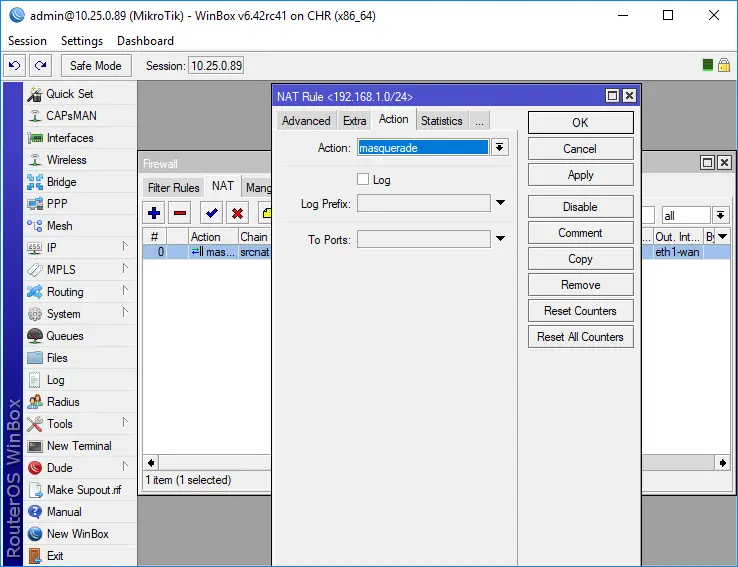The height and width of the screenshot is (567, 738).
Task: Open the Interfaces menu item
Action: (x=80, y=138)
